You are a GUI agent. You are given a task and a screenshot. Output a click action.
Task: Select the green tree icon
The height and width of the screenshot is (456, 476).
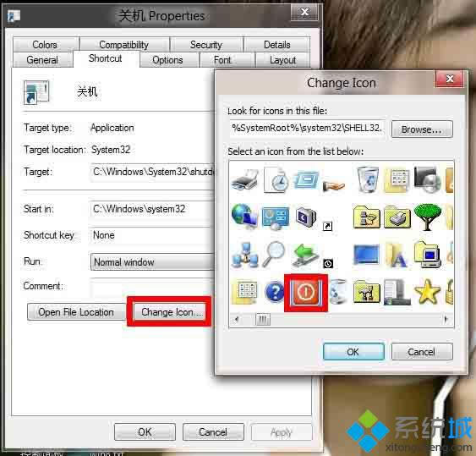[428, 217]
